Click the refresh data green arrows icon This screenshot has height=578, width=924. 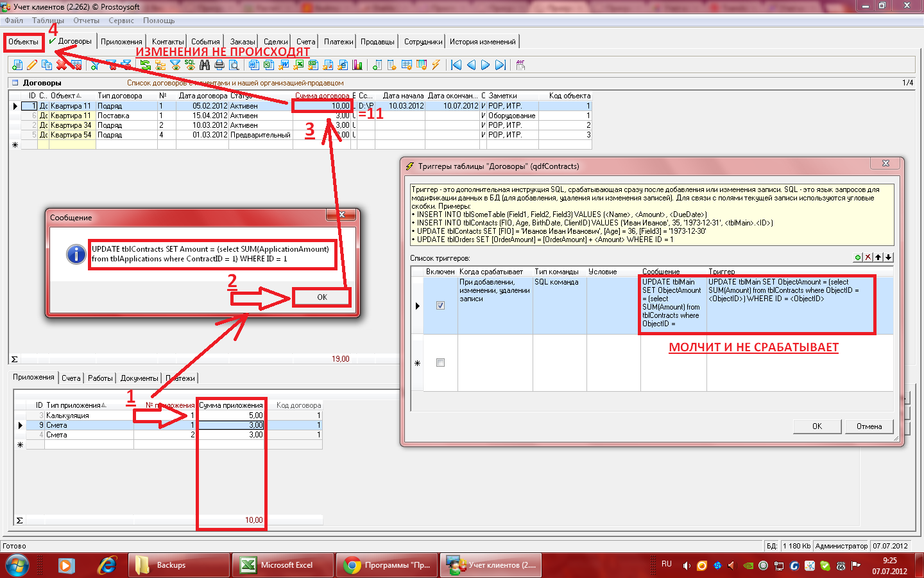pyautogui.click(x=145, y=65)
